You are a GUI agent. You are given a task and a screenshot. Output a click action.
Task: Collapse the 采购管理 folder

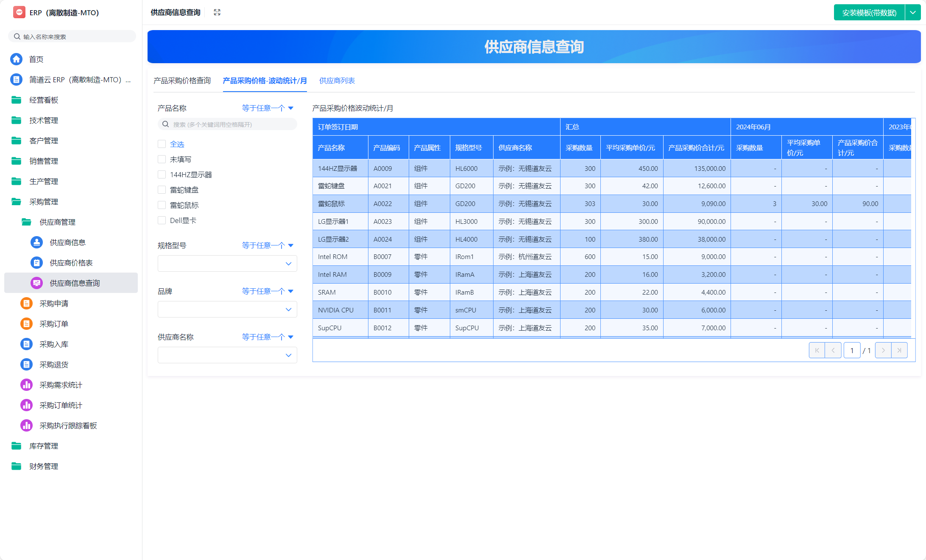click(43, 202)
